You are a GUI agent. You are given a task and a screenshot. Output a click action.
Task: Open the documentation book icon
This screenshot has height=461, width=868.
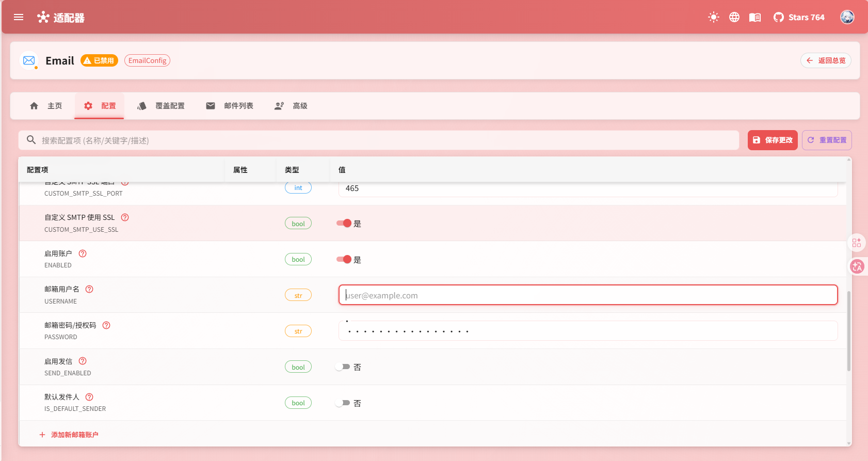[x=754, y=17]
